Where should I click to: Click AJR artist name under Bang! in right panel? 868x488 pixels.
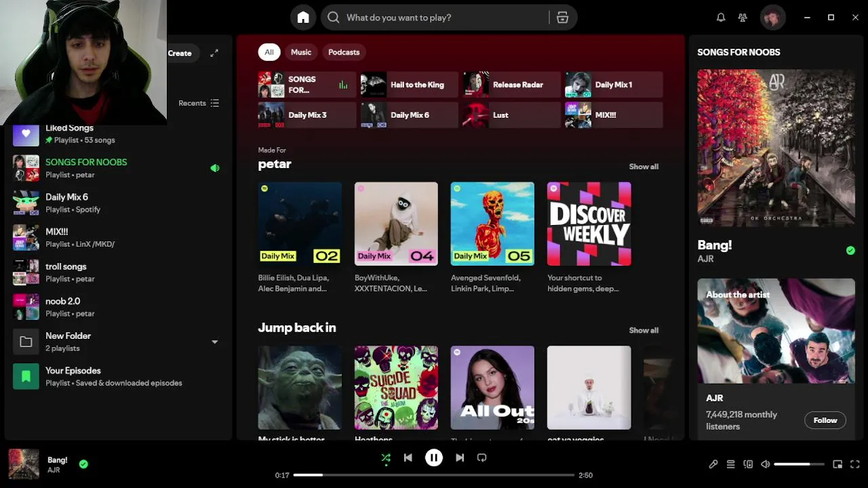coord(705,259)
